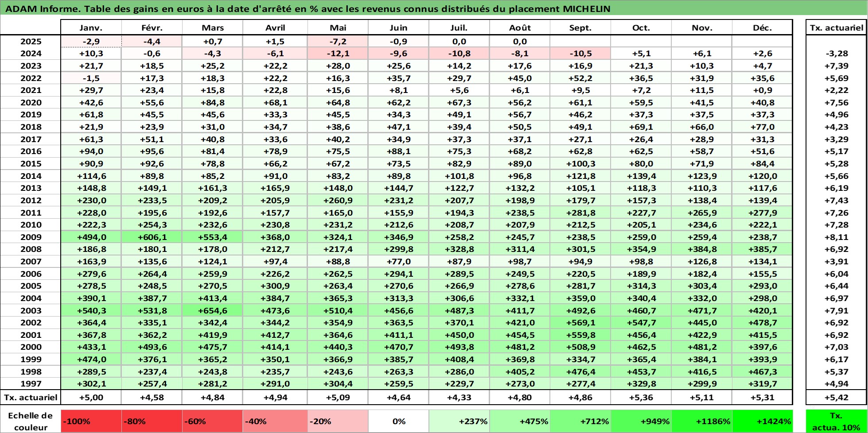Select cell +569,1 in the 2002 row
This screenshot has width=868, height=433.
[x=580, y=323]
